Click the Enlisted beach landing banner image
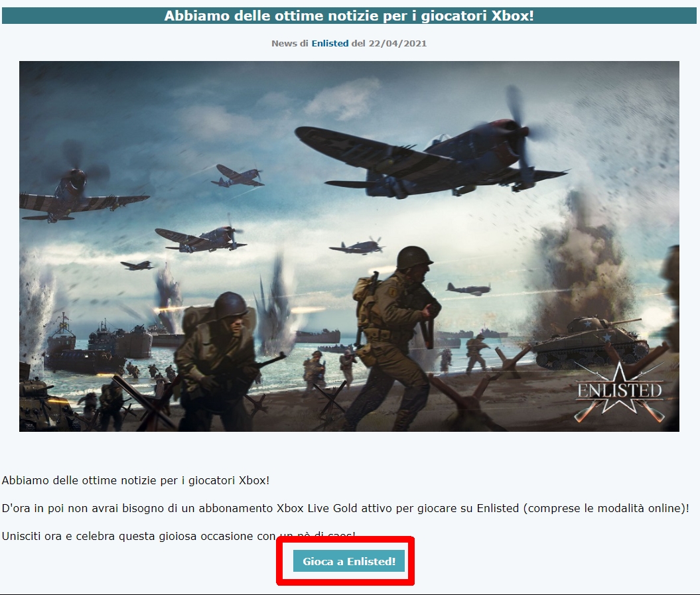The width and height of the screenshot is (700, 595). click(x=349, y=246)
